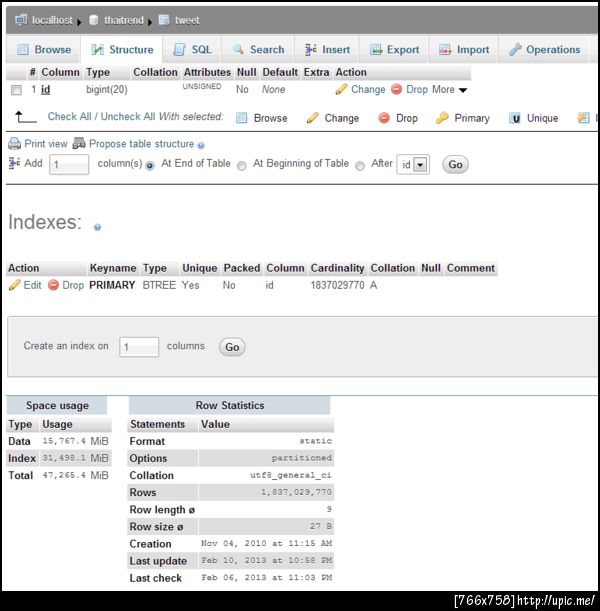This screenshot has height=611, width=600.
Task: Select the After column radio button
Action: point(360,166)
